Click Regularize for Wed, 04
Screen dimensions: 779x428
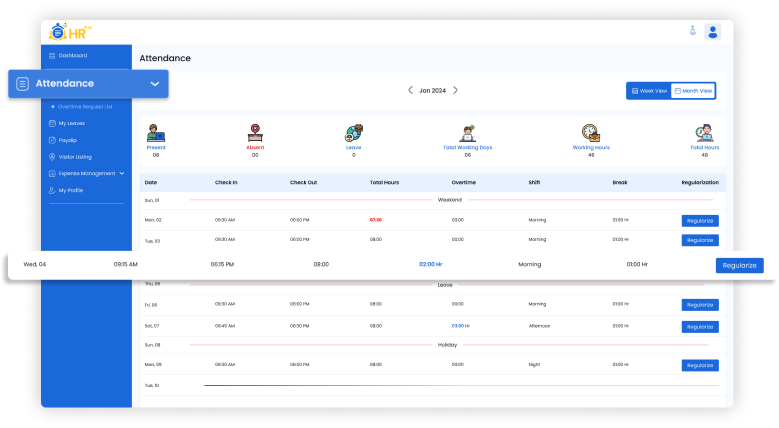739,265
